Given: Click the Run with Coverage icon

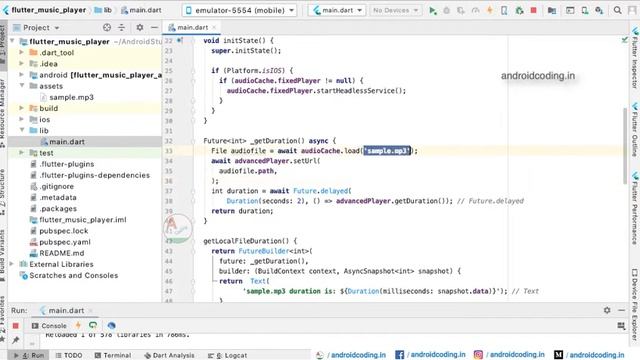Looking at the screenshot, I should pyautogui.click(x=461, y=11).
